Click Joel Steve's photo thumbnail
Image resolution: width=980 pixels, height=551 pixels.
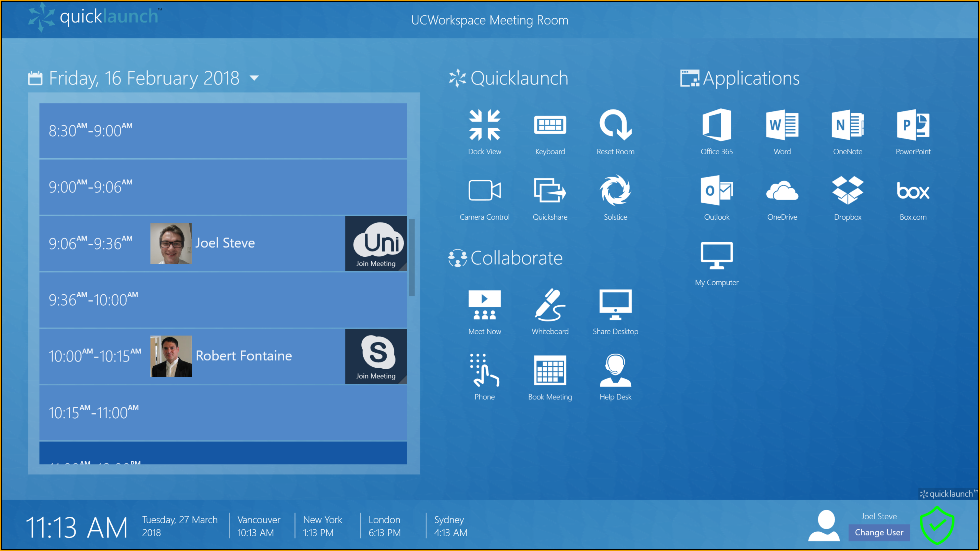coord(171,243)
